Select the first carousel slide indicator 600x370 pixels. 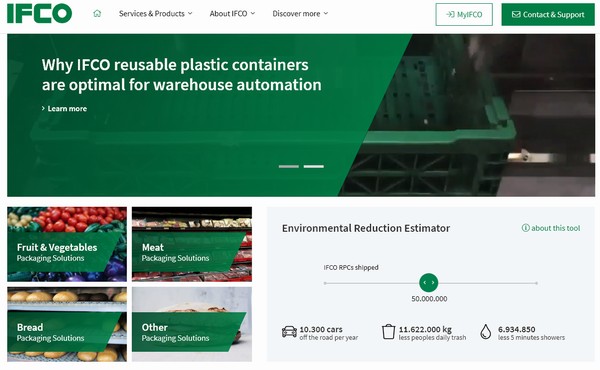(x=289, y=166)
